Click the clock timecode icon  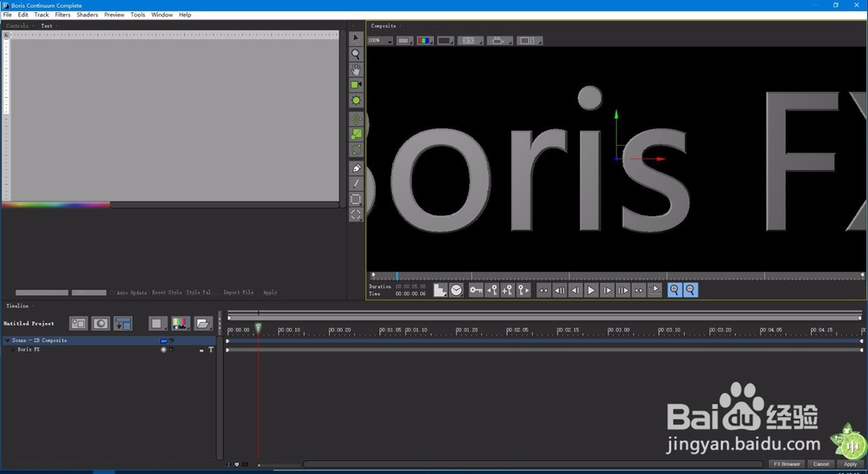pos(457,290)
